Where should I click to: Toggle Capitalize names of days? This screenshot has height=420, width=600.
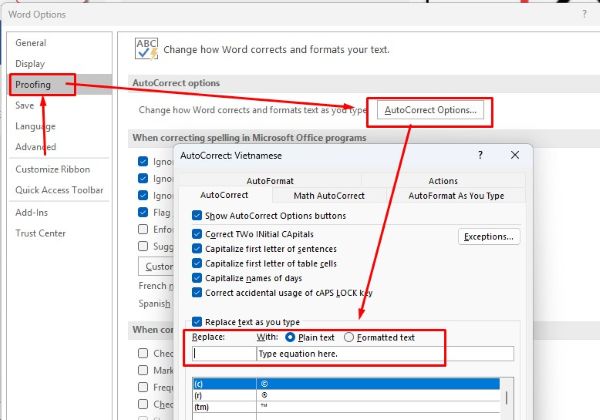click(197, 278)
